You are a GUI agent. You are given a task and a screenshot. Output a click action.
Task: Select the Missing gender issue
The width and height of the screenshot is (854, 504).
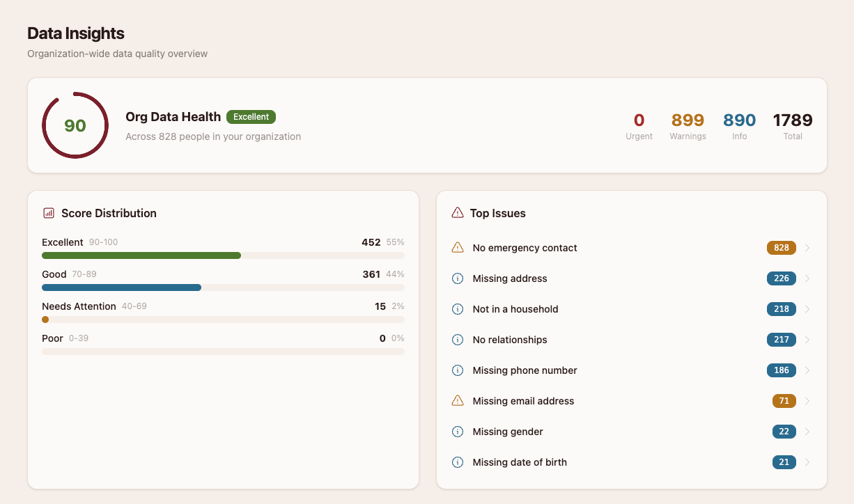[x=632, y=432]
